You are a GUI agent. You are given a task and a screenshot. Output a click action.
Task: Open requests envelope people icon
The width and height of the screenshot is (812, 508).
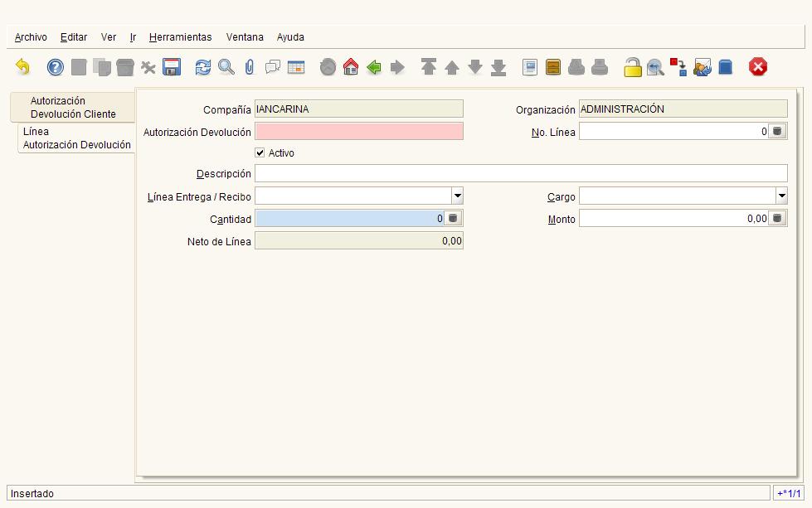pyautogui.click(x=703, y=67)
